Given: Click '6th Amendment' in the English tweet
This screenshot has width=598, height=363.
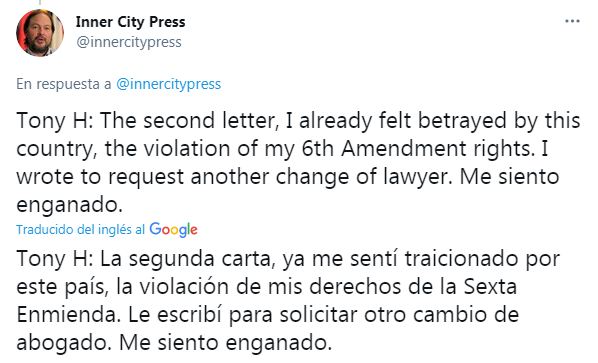Looking at the screenshot, I should [x=384, y=148].
